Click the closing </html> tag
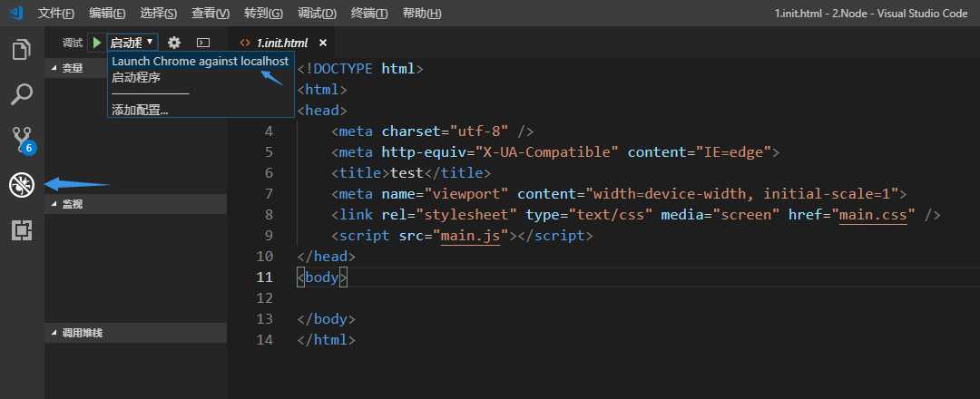 (x=327, y=340)
